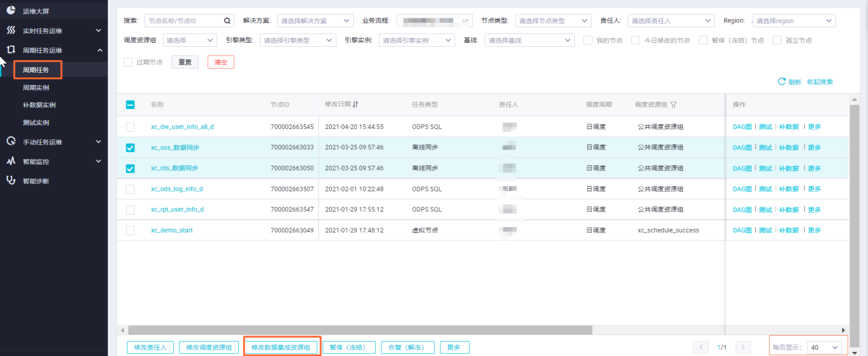
Task: Open the 引擎实例 dropdown
Action: coord(417,40)
